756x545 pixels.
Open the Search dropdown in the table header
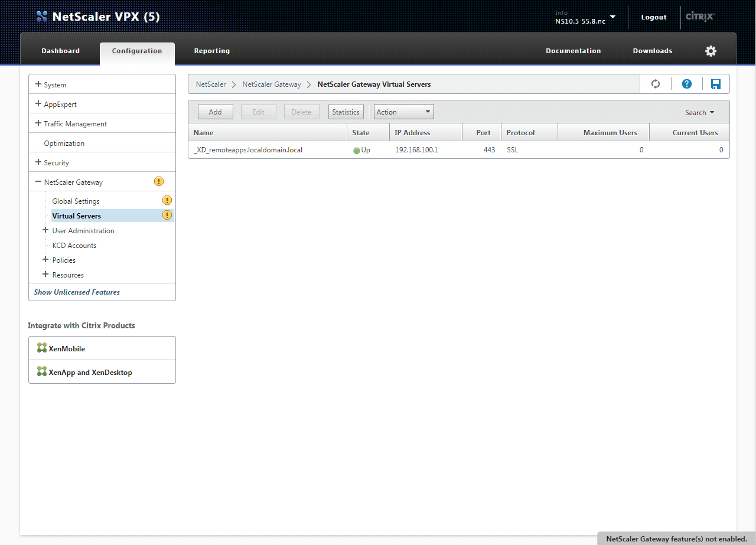tap(699, 112)
